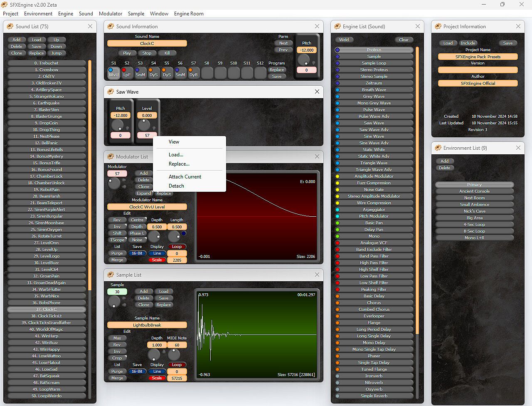532x406 pixels.
Task: Click the Weld button in Engine List
Action: (x=344, y=40)
